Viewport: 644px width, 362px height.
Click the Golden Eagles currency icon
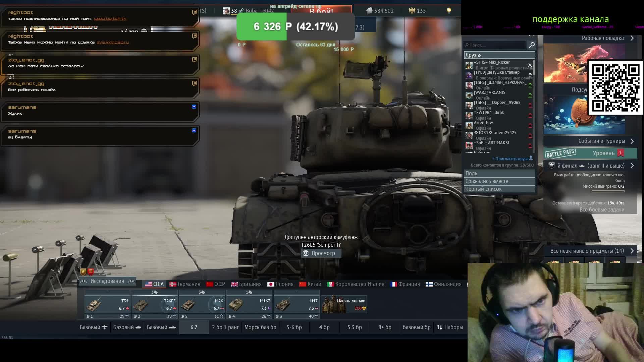pos(412,11)
